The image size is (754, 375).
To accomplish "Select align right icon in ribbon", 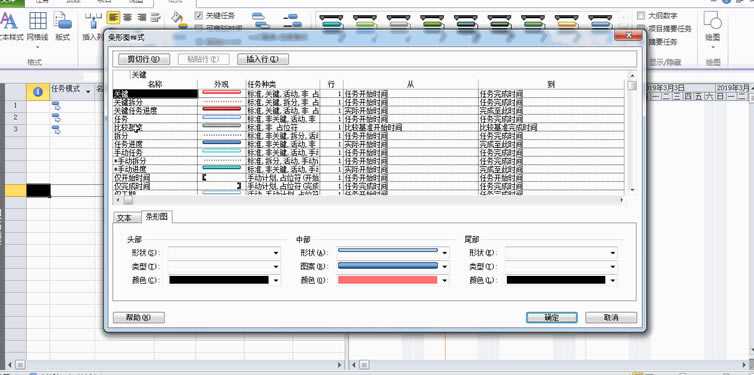I will pyautogui.click(x=141, y=18).
